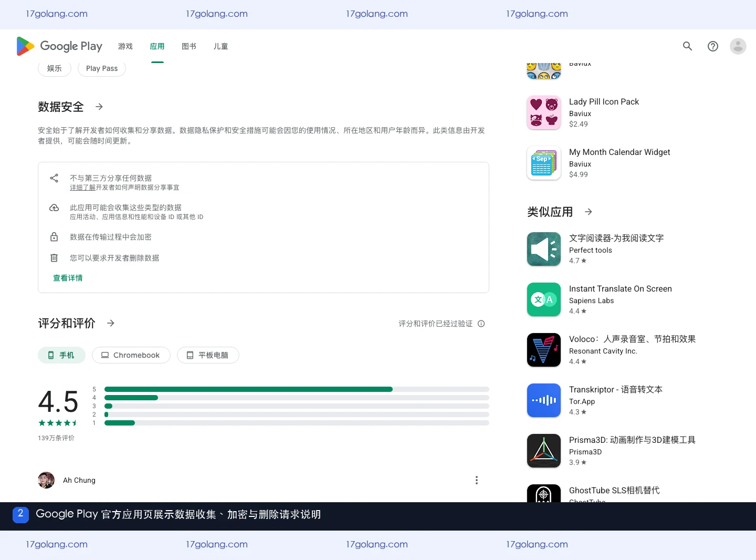Open Lady Pill Icon Pack title

[604, 101]
